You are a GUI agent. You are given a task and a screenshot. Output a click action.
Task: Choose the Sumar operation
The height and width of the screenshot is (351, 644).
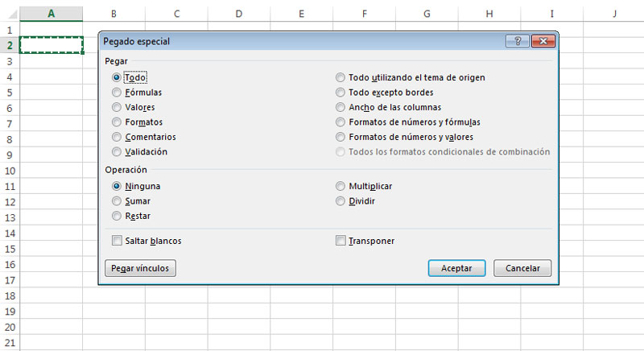click(117, 200)
